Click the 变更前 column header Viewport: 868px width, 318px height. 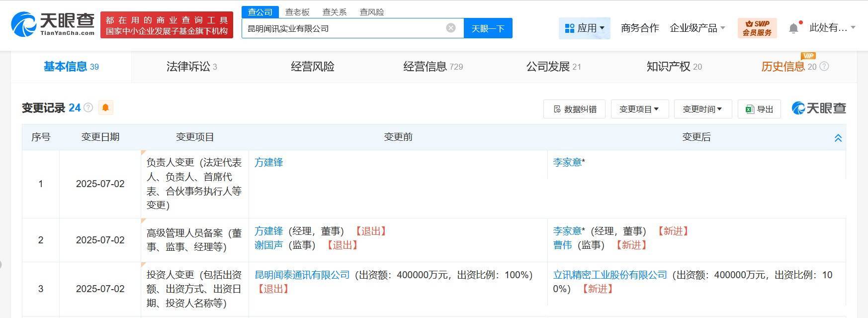pos(398,137)
